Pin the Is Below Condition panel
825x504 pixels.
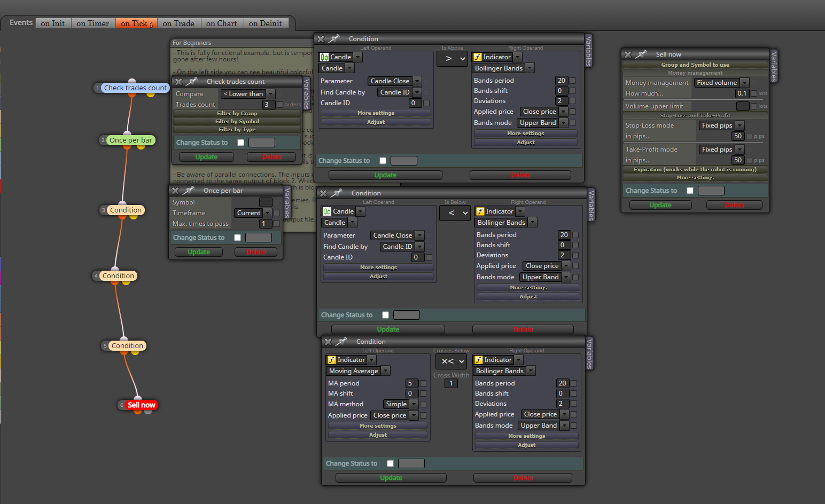(x=336, y=193)
